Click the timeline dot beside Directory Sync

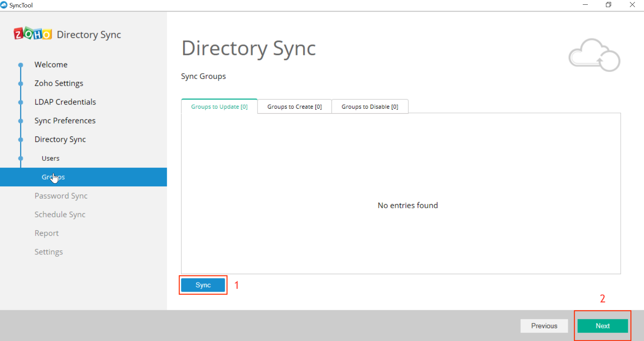[21, 139]
